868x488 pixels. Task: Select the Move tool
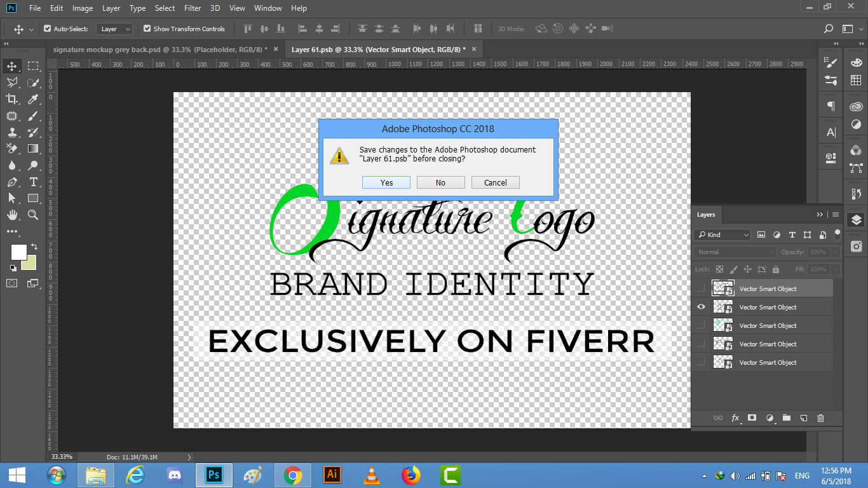pyautogui.click(x=12, y=66)
